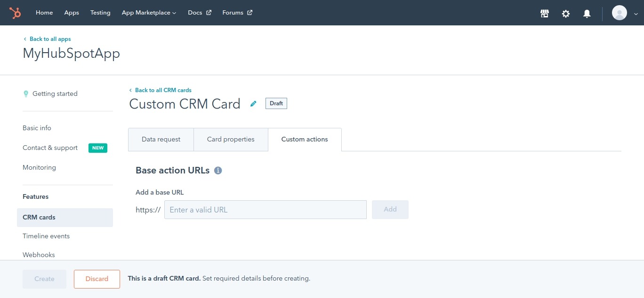Follow the Back to all apps link

tap(50, 39)
